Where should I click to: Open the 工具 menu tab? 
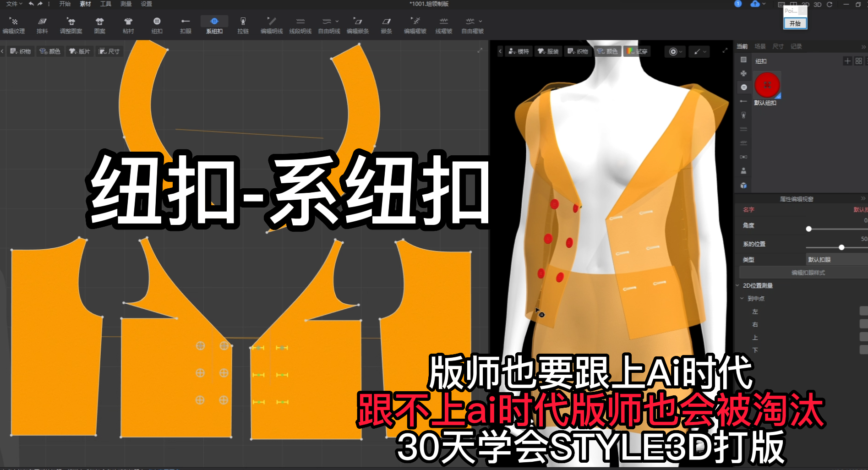pyautogui.click(x=106, y=4)
